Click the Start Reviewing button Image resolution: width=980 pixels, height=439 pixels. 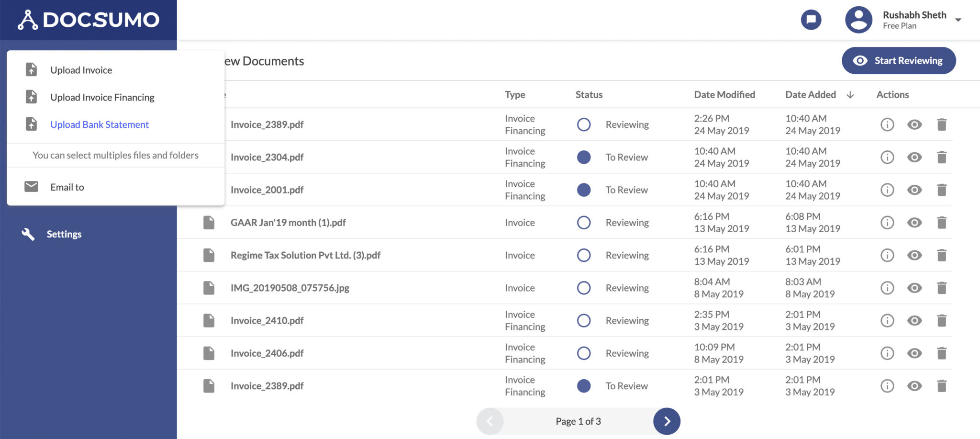pyautogui.click(x=898, y=60)
